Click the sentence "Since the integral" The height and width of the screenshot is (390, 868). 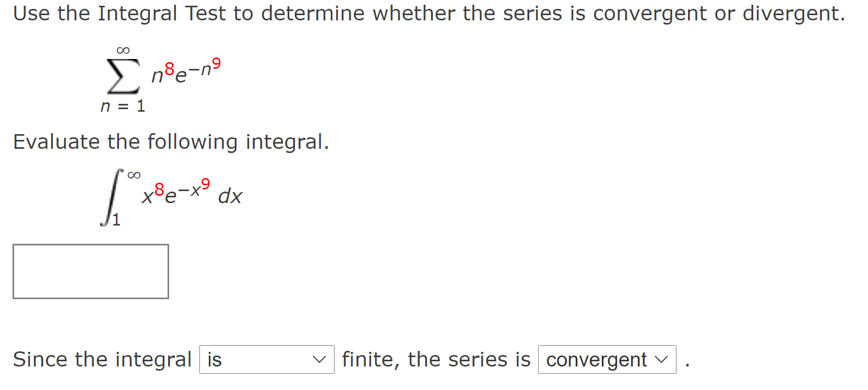[x=102, y=359]
